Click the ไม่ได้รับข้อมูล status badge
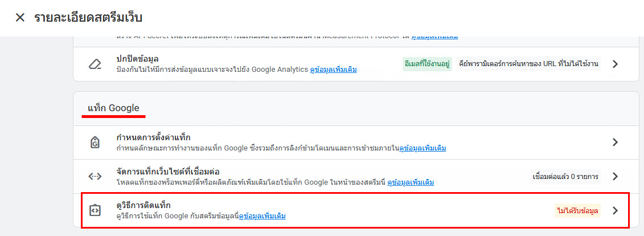 pyautogui.click(x=577, y=210)
